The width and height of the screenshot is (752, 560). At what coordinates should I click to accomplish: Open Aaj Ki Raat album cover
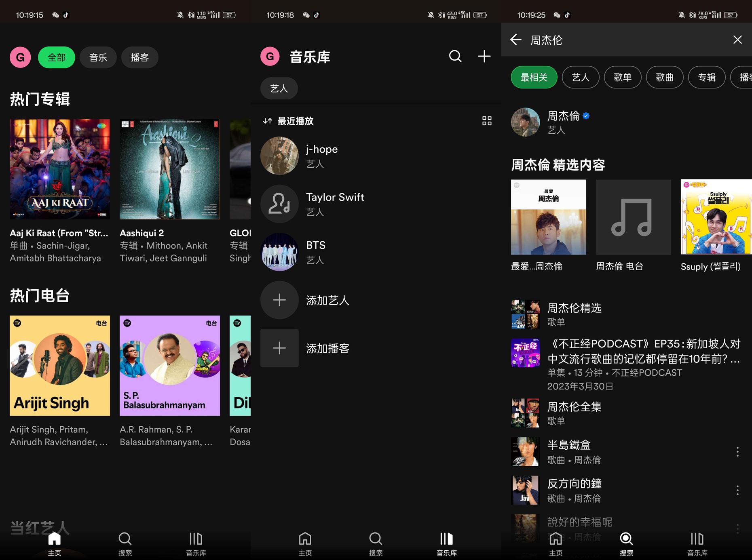[x=60, y=169]
